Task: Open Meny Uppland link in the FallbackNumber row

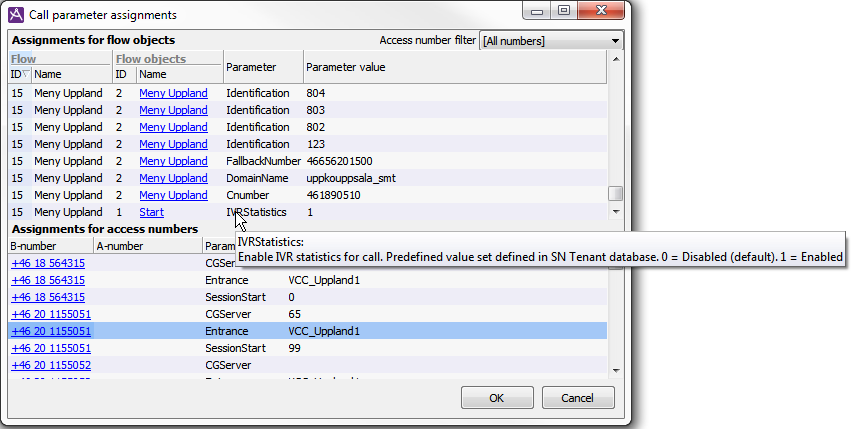Action: 173,161
